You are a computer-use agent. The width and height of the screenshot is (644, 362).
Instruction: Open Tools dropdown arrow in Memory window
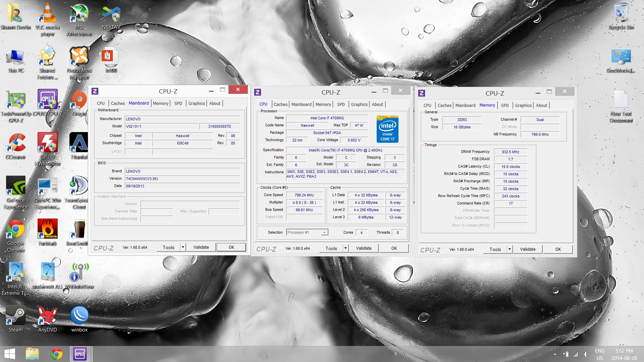tap(509, 249)
